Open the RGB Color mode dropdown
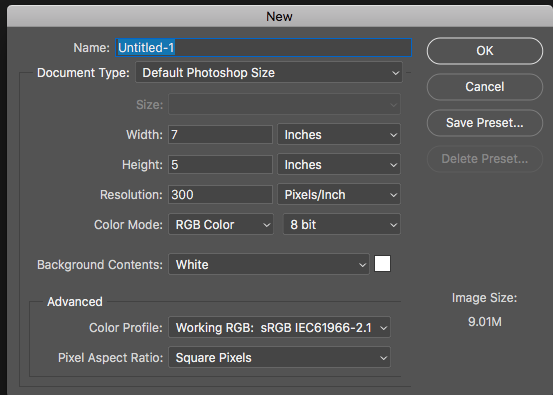553x395 pixels. pyautogui.click(x=221, y=224)
